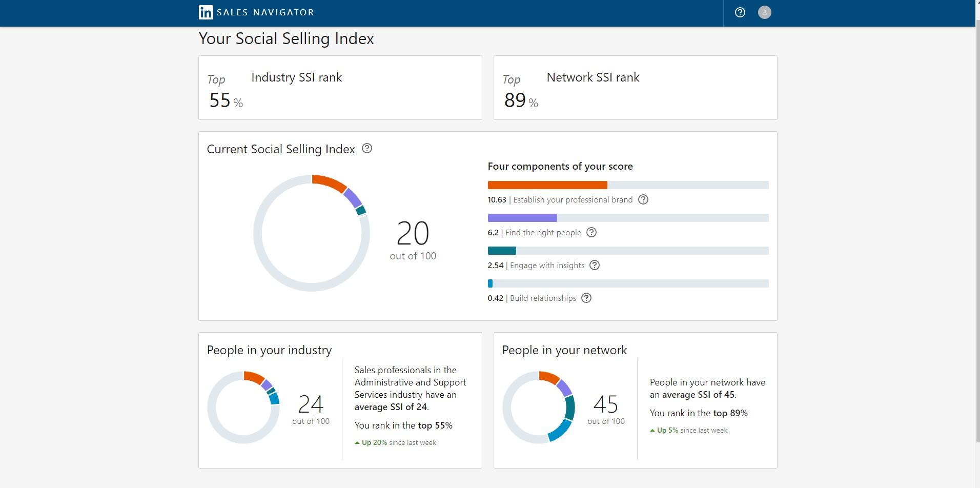Click 'You rank in the top 55%' text
Viewport: 980px width, 488px height.
(x=403, y=425)
